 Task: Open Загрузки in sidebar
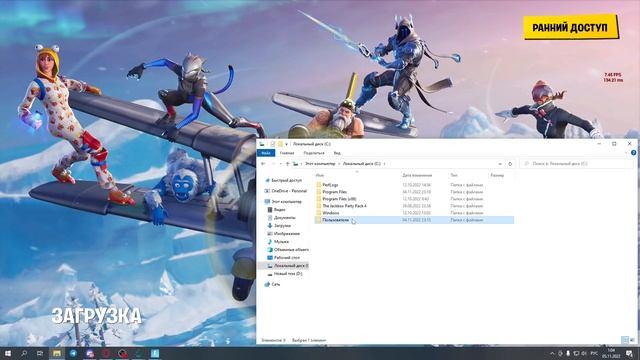tap(279, 226)
